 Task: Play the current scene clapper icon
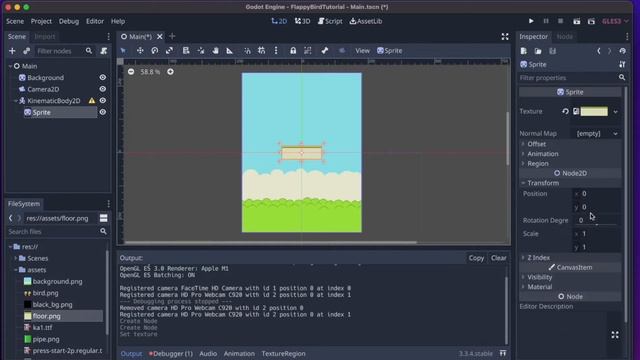576,21
